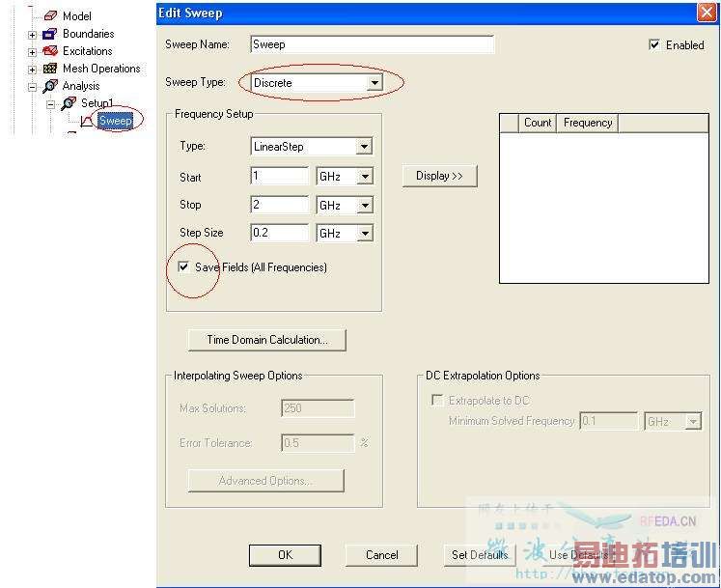Select the Model tree item label
The image size is (721, 588).
77,16
